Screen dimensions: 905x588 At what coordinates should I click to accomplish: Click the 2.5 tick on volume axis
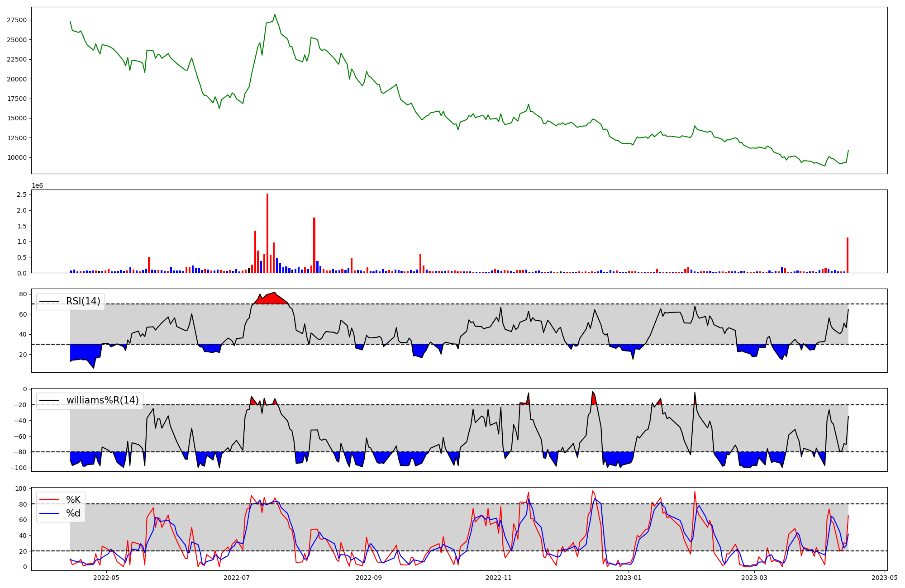click(x=22, y=194)
